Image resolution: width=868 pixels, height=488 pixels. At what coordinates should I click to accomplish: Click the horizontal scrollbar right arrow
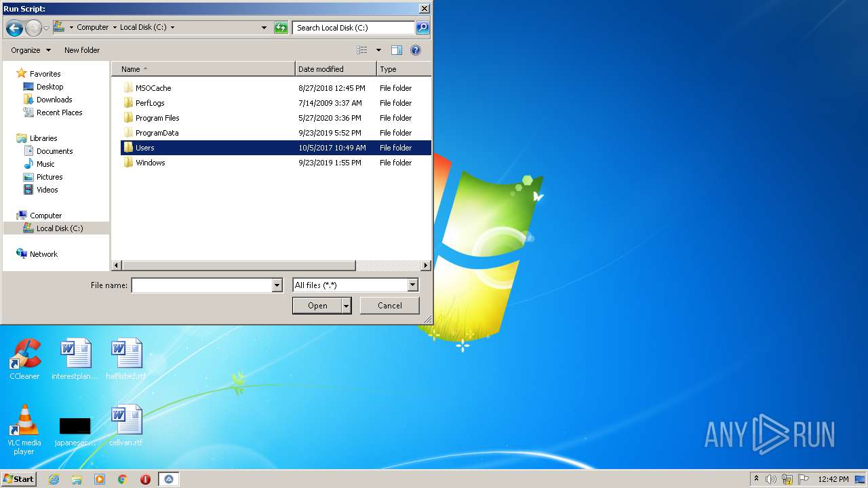pos(426,266)
